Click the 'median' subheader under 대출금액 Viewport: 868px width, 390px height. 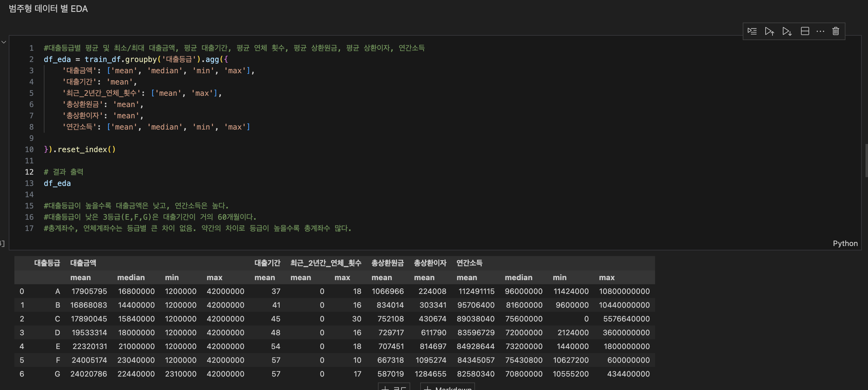pos(131,278)
